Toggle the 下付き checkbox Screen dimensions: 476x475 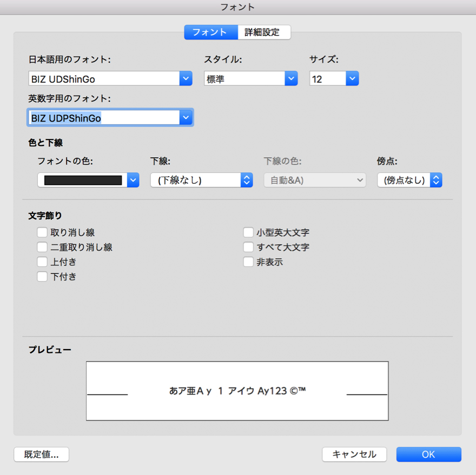[42, 276]
